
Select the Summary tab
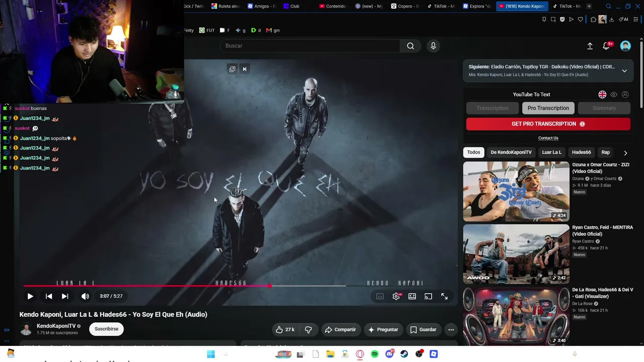tap(604, 108)
